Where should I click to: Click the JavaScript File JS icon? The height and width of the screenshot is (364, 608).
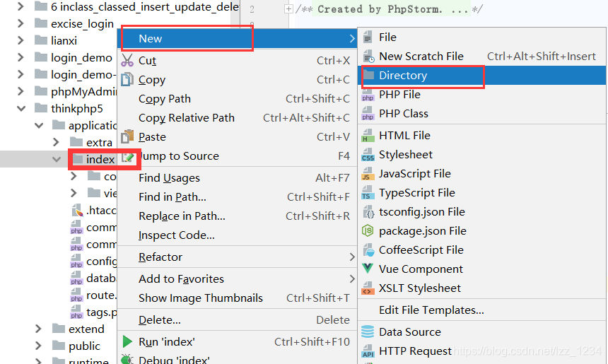(368, 174)
